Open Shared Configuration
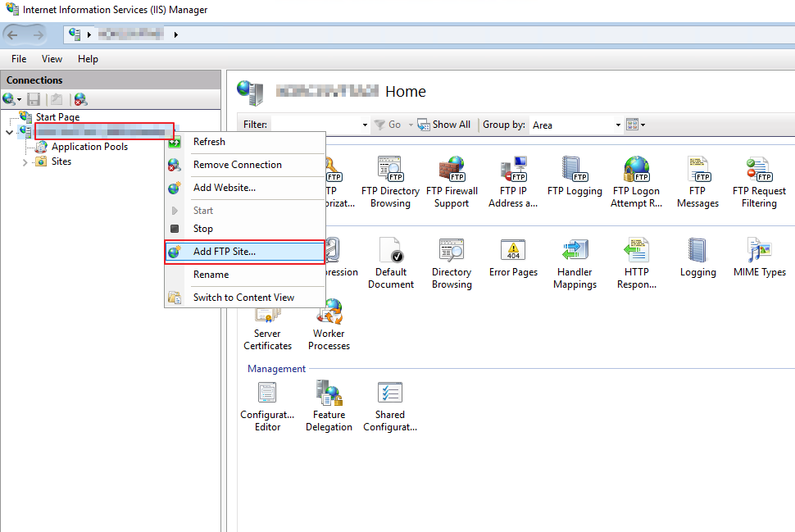The image size is (795, 532). pos(390,406)
